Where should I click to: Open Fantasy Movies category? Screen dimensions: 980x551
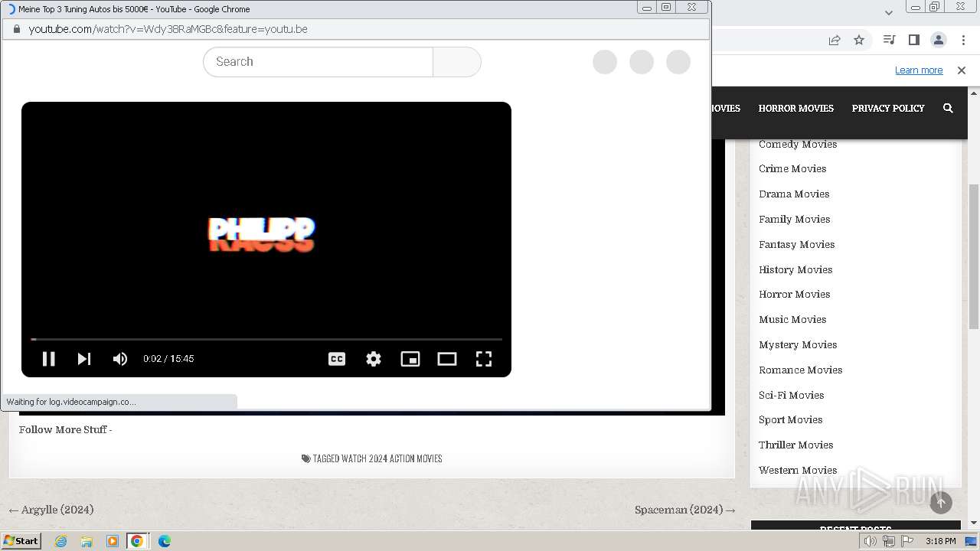point(796,244)
